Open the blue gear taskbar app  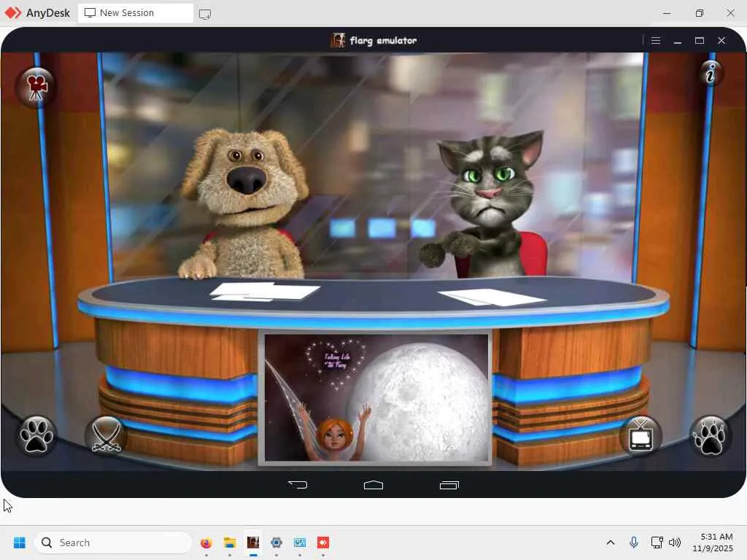(x=276, y=542)
